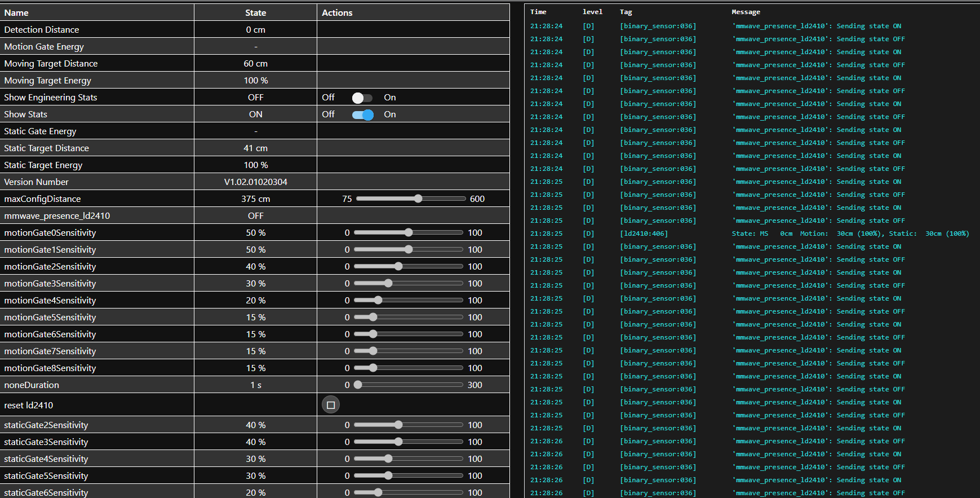Select the Detection Distance row name

[x=42, y=29]
